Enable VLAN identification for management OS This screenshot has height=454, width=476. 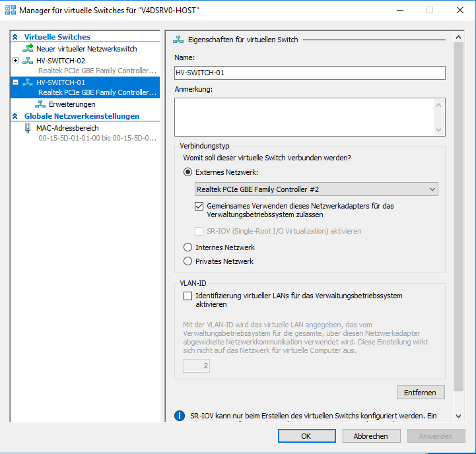(188, 296)
